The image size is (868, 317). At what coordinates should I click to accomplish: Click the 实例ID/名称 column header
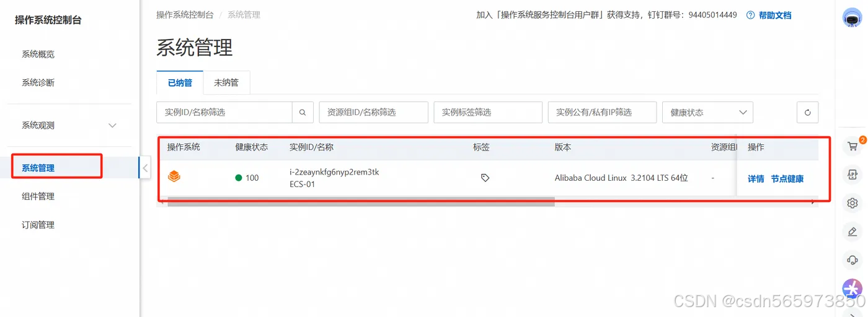[x=311, y=147]
